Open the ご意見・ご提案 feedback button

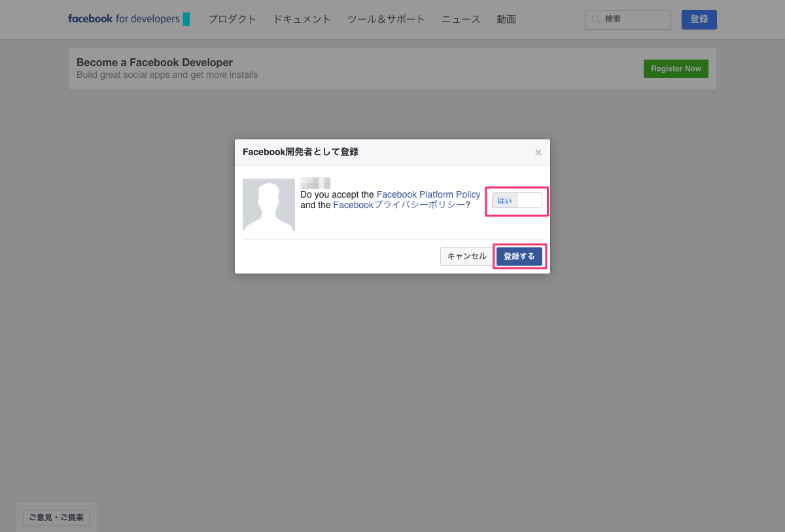(x=56, y=518)
